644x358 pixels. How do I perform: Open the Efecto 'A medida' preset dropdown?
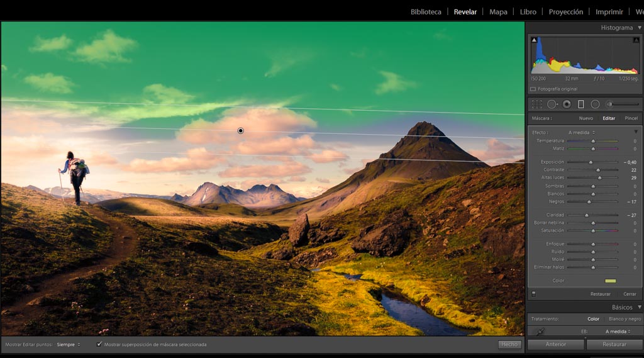pyautogui.click(x=581, y=133)
